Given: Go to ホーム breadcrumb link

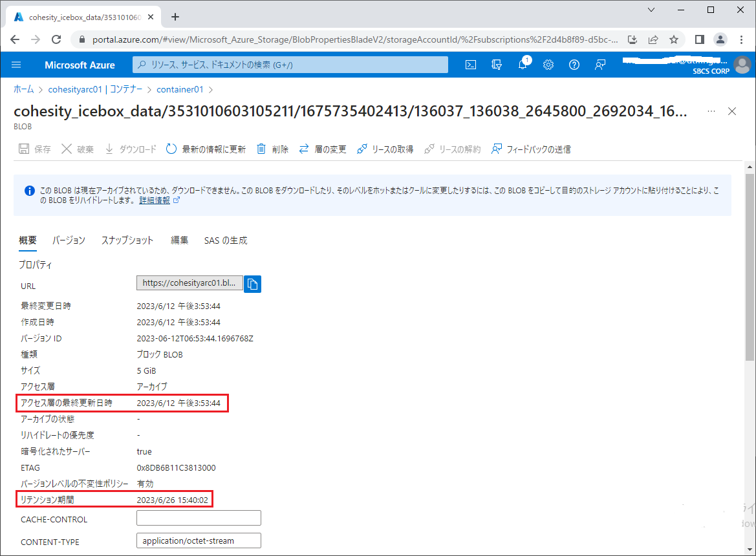Looking at the screenshot, I should coord(24,89).
